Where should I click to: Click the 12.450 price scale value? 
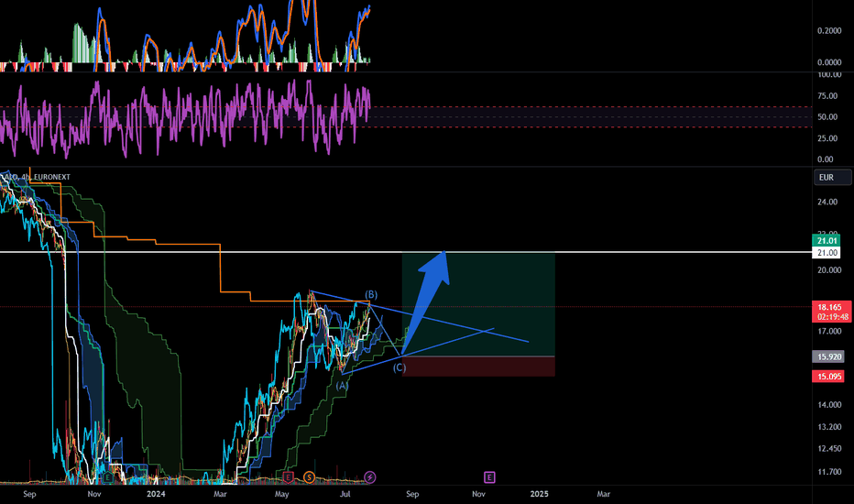point(829,449)
